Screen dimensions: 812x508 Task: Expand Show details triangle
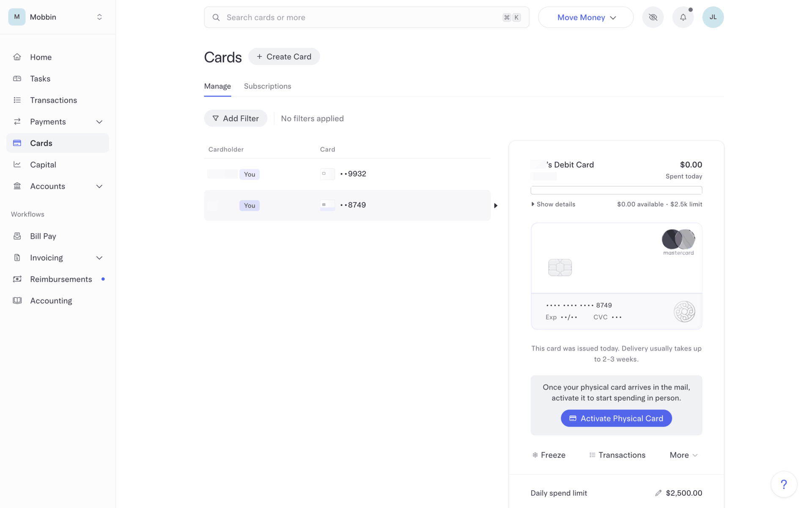coord(533,204)
